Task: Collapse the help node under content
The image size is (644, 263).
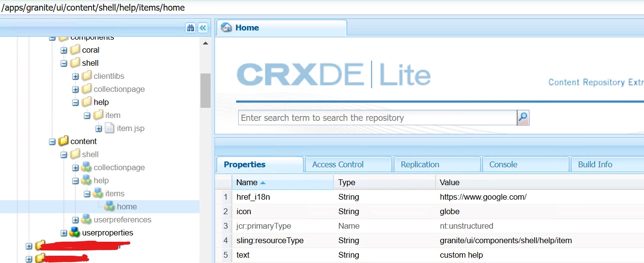Action: pyautogui.click(x=76, y=181)
